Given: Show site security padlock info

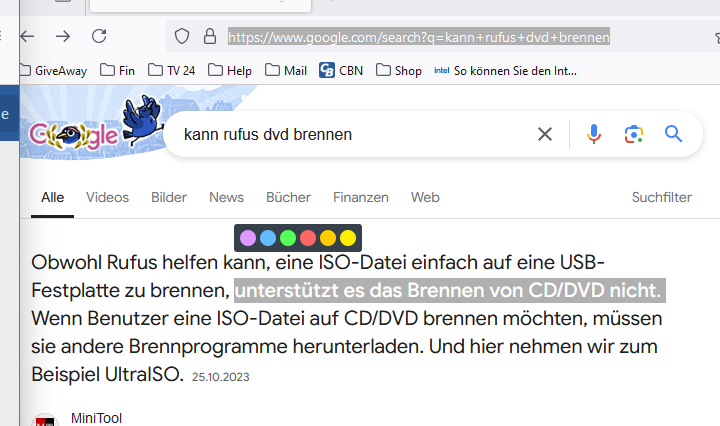Looking at the screenshot, I should 210,36.
